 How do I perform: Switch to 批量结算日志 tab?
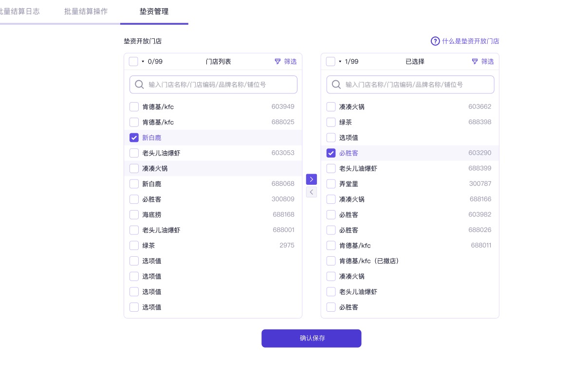[19, 11]
